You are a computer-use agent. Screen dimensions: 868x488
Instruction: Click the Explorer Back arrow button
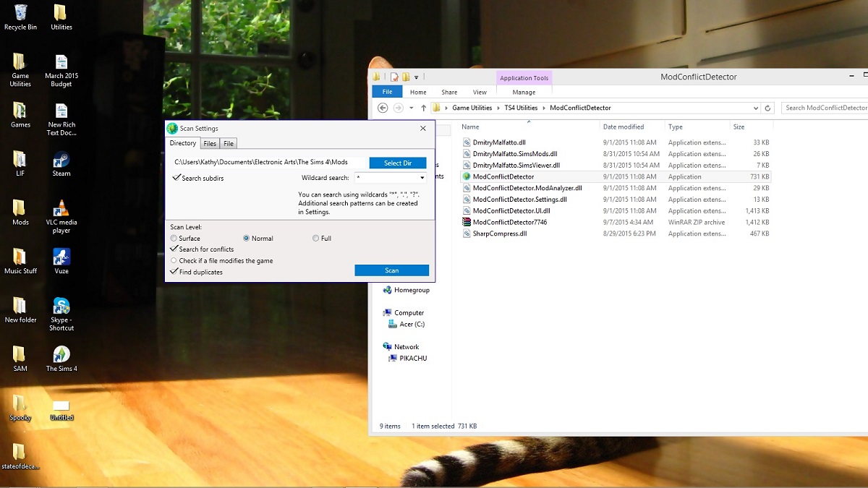point(383,108)
